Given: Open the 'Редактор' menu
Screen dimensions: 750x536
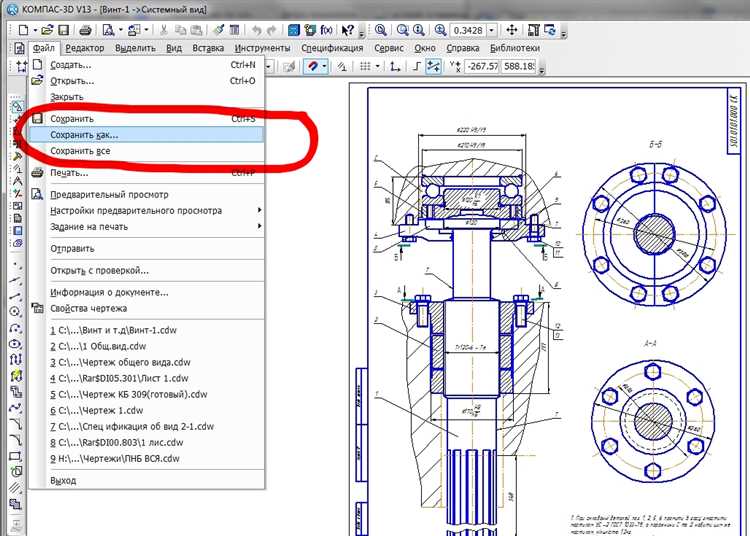Looking at the screenshot, I should click(85, 48).
